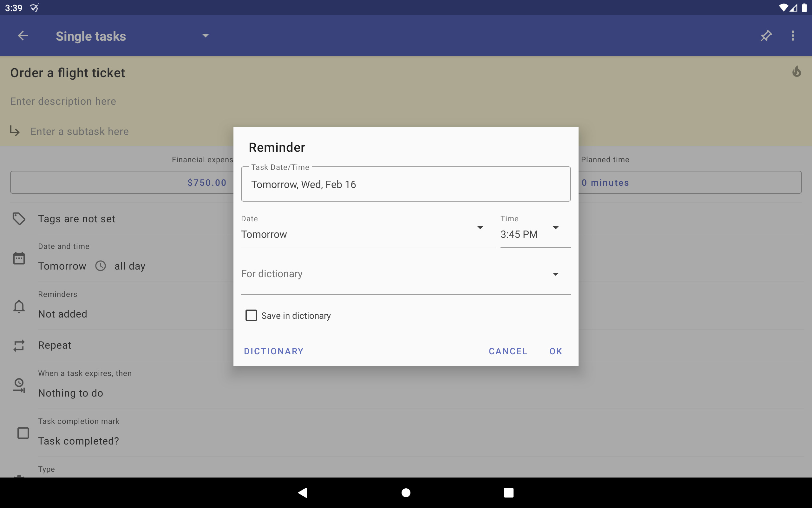Tap the calendar icon for date and time

click(x=19, y=258)
